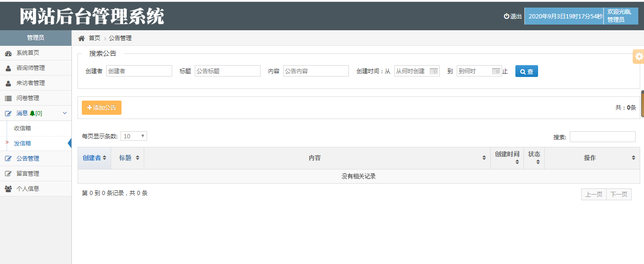Click the 系统首页 dashboard icon
This screenshot has width=644, height=264.
tap(8, 53)
